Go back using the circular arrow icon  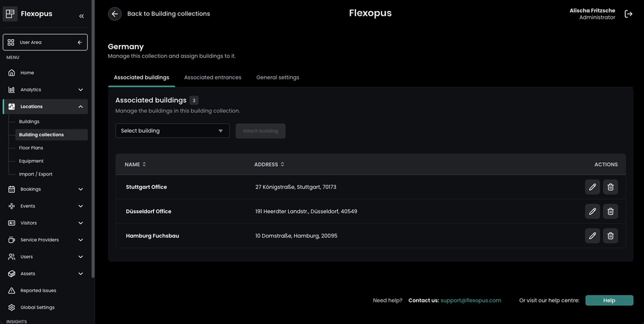tap(115, 14)
